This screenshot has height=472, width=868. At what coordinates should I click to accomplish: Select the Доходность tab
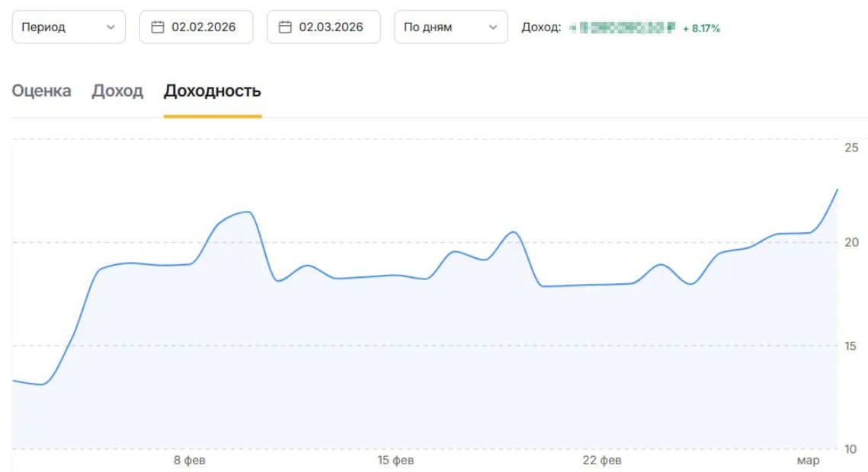[x=213, y=91]
